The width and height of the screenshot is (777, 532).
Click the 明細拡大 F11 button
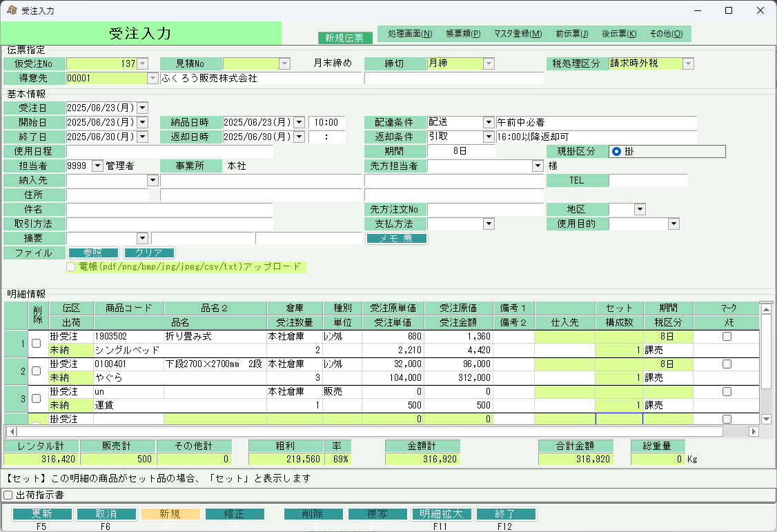(x=441, y=514)
